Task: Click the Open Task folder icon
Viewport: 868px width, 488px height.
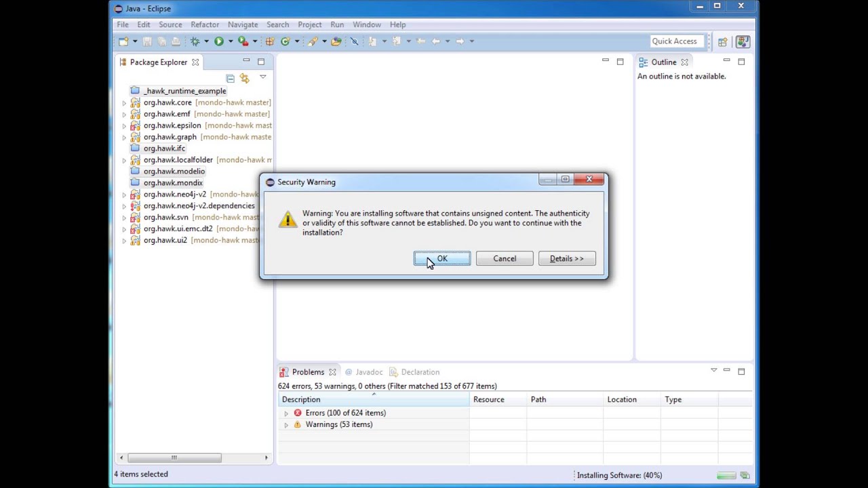Action: pos(336,41)
